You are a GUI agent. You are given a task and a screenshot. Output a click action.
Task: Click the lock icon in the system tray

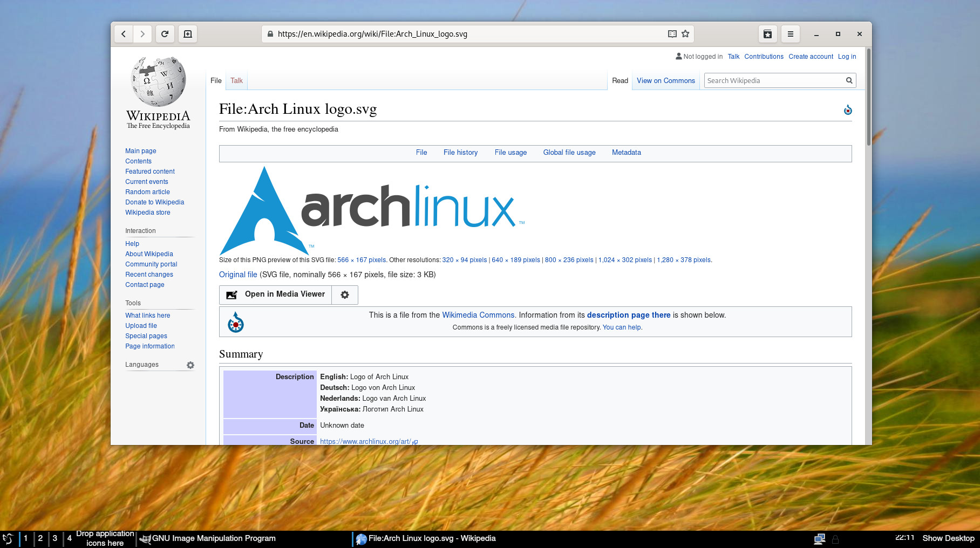coord(836,539)
